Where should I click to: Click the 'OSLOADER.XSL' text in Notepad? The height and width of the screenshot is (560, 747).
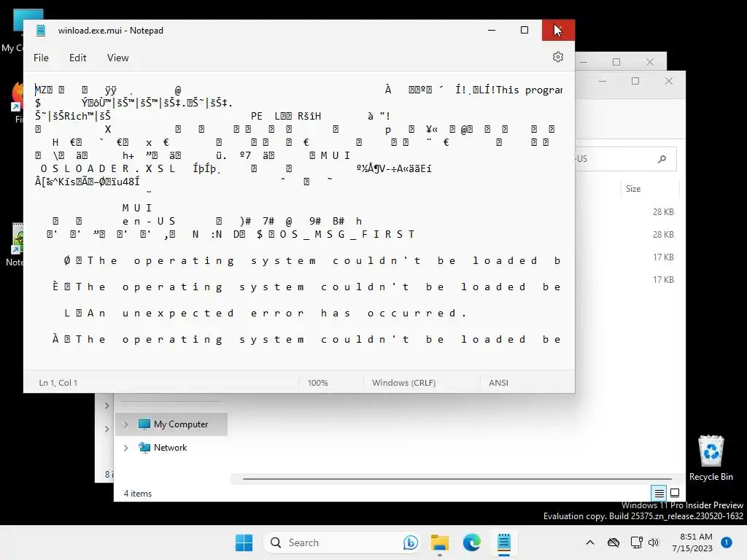[108, 168]
